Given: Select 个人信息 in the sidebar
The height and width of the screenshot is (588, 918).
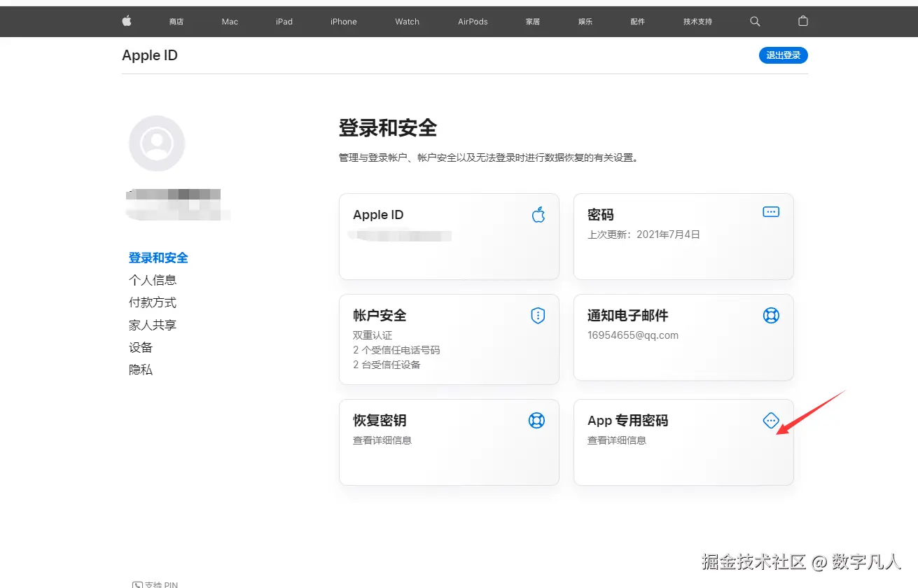Looking at the screenshot, I should tap(153, 280).
